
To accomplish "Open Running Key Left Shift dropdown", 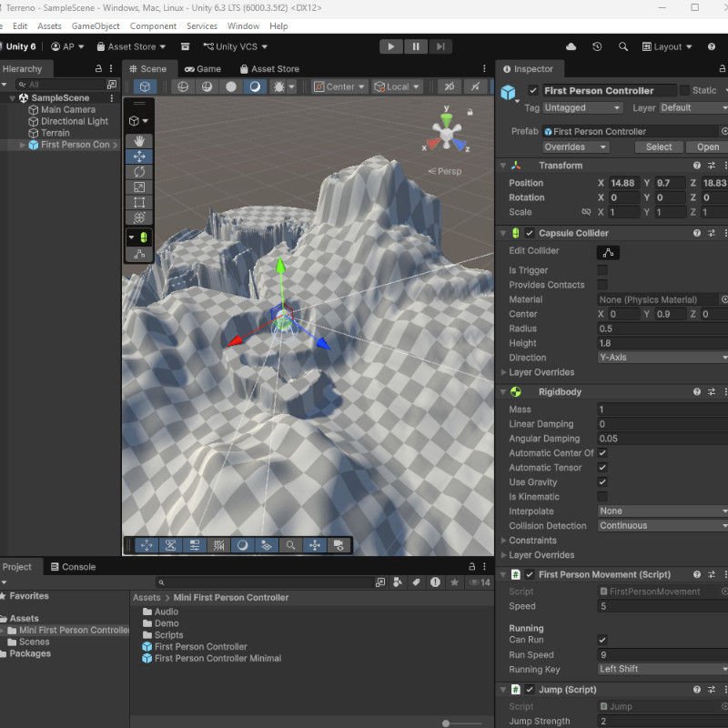I will [662, 669].
